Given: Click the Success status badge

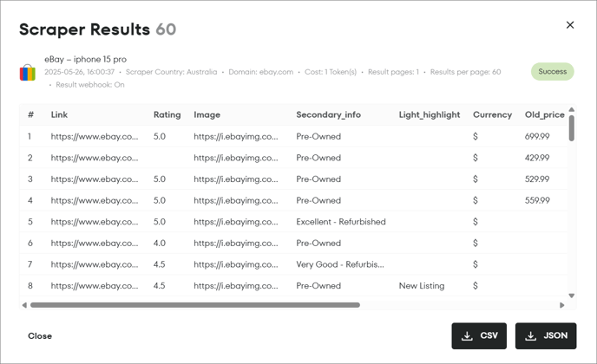Looking at the screenshot, I should (x=552, y=72).
